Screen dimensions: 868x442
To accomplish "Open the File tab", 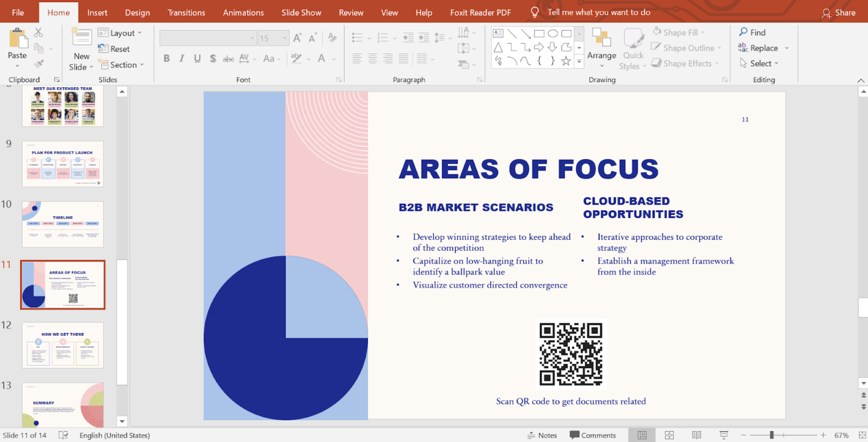I will coord(18,13).
